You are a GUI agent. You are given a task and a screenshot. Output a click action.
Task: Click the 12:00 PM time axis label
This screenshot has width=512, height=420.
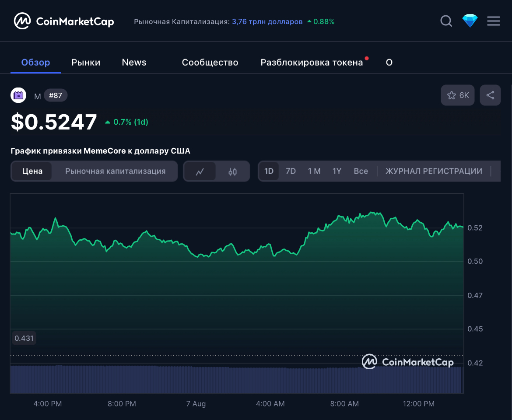click(419, 404)
